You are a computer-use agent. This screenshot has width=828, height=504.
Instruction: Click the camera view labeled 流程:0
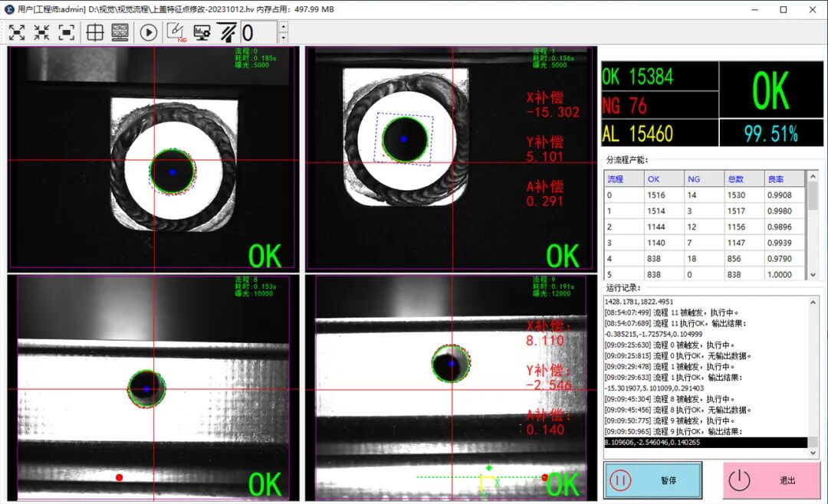pyautogui.click(x=153, y=159)
